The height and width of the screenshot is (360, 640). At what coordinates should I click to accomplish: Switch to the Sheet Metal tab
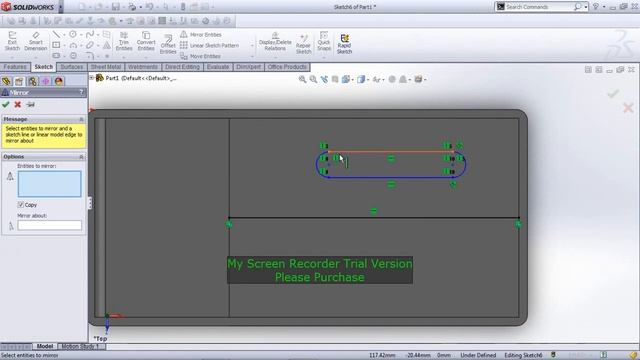(x=106, y=67)
